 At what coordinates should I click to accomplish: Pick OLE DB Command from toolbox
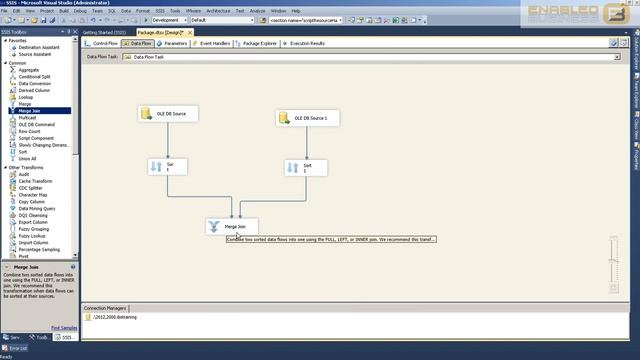(36, 124)
